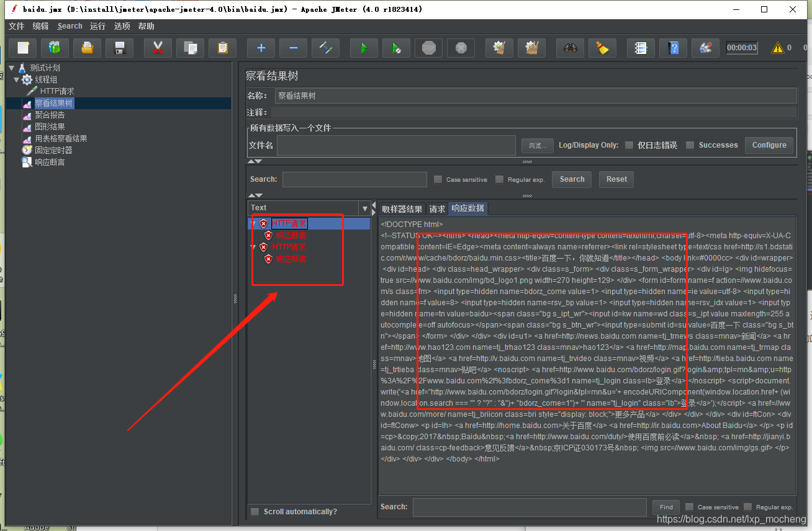Open the 选项 menu
812x531 pixels.
coord(122,26)
